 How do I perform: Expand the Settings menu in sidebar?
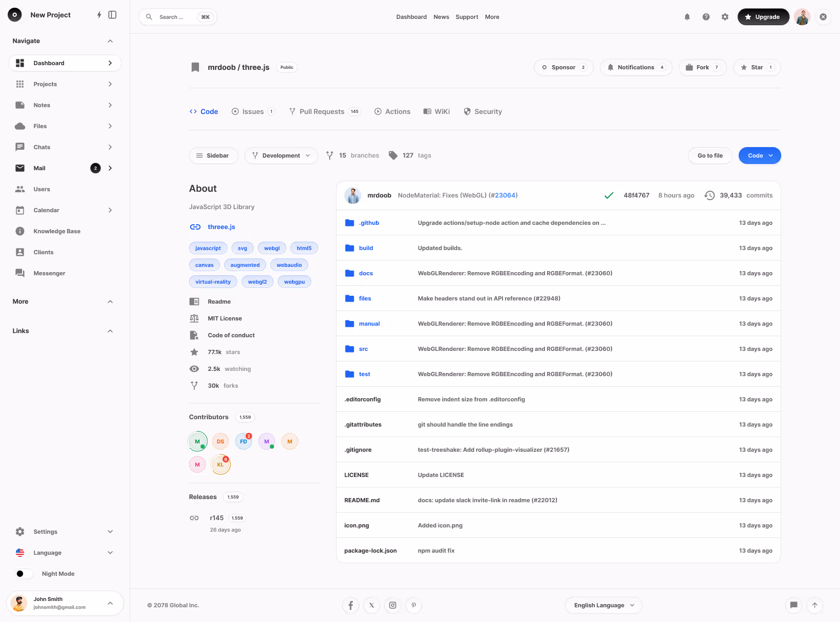pyautogui.click(x=110, y=532)
